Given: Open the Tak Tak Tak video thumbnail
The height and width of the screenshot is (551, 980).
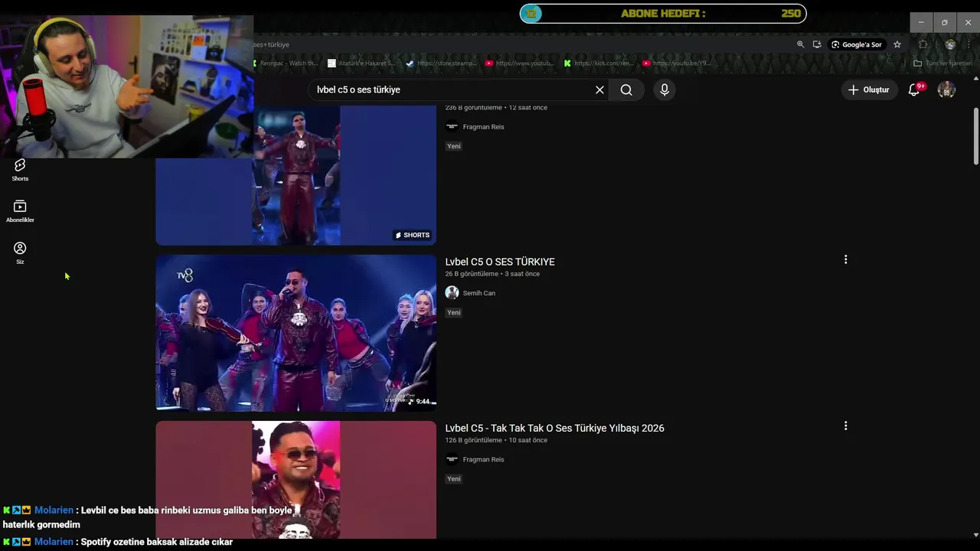Looking at the screenshot, I should [296, 480].
